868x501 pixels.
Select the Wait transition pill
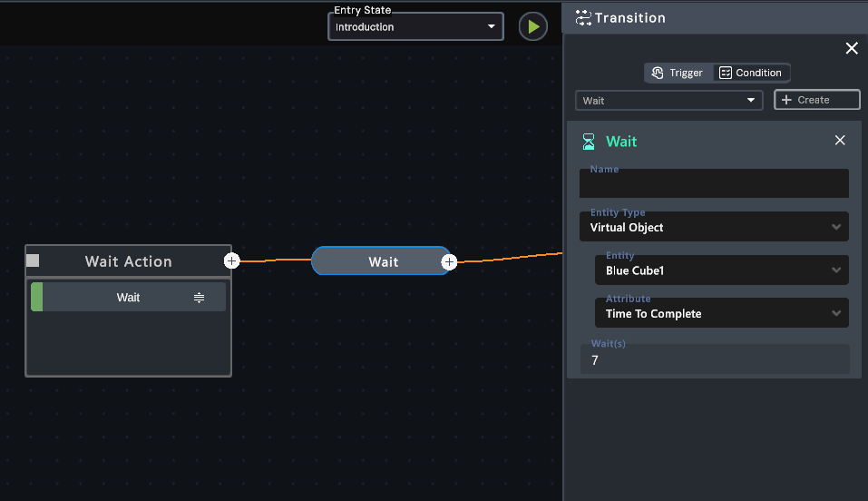[x=382, y=261]
